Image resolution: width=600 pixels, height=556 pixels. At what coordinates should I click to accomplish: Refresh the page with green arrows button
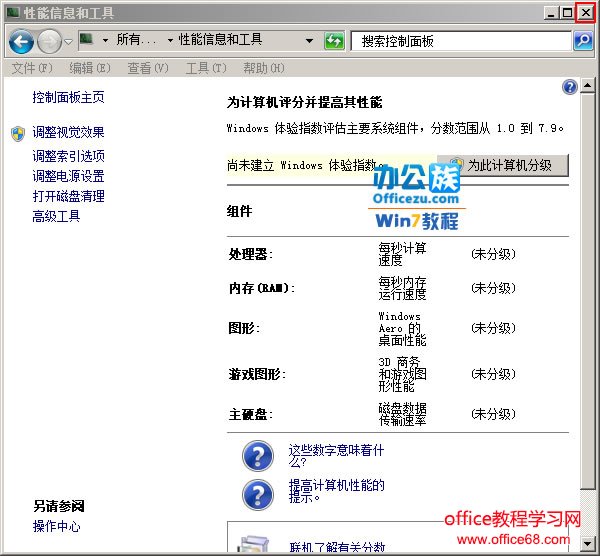[x=334, y=41]
